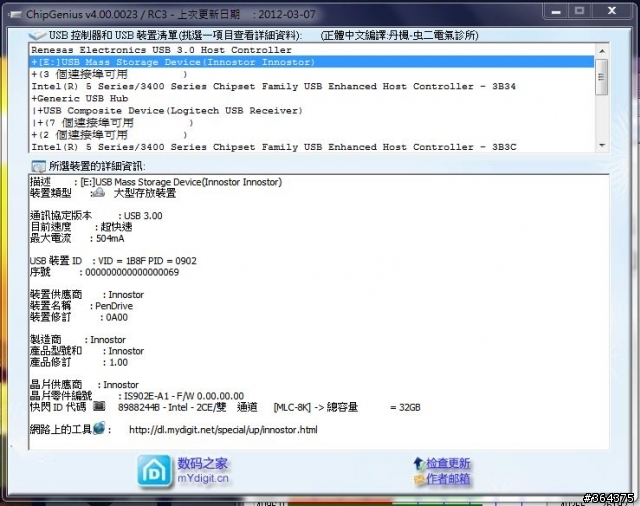
Task: Select the [E:]USB Mass Storage Device row
Action: pyautogui.click(x=312, y=62)
